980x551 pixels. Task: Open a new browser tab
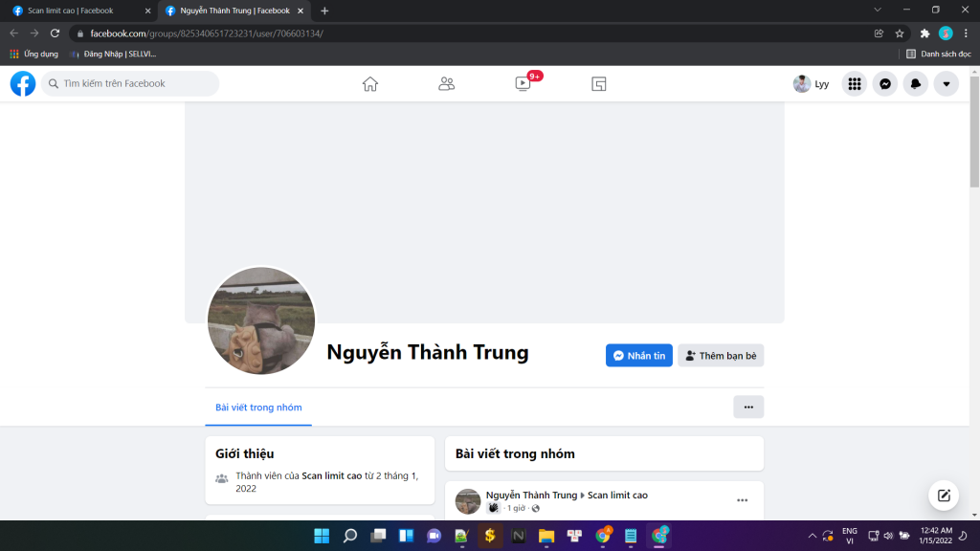pos(324,11)
